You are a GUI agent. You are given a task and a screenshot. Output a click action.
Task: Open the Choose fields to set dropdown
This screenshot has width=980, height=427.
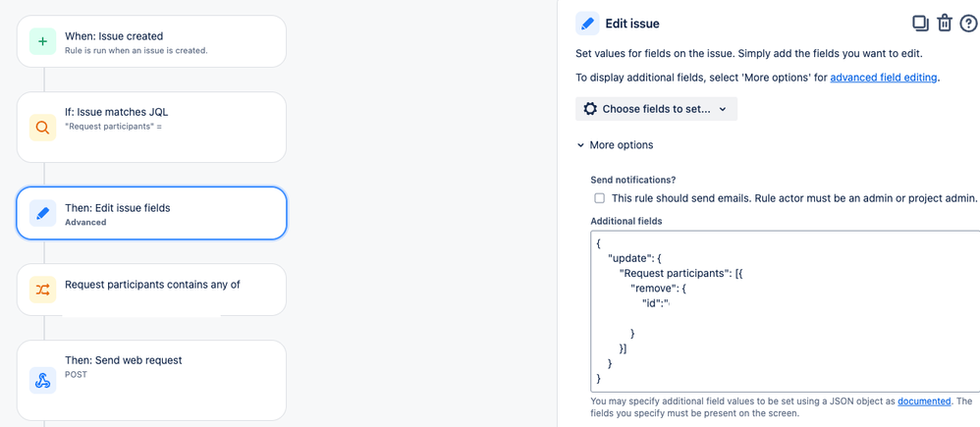[x=656, y=109]
